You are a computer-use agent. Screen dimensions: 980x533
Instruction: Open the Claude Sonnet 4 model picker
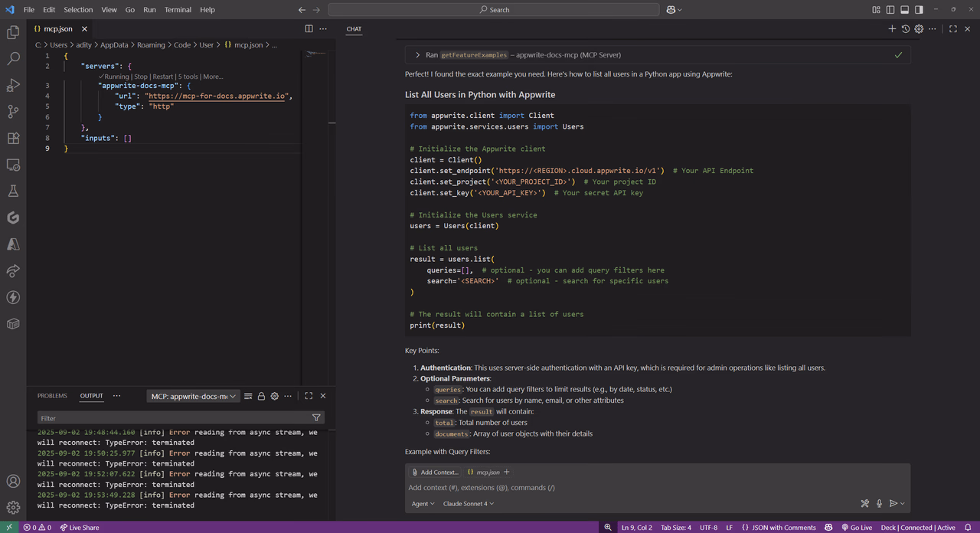468,503
